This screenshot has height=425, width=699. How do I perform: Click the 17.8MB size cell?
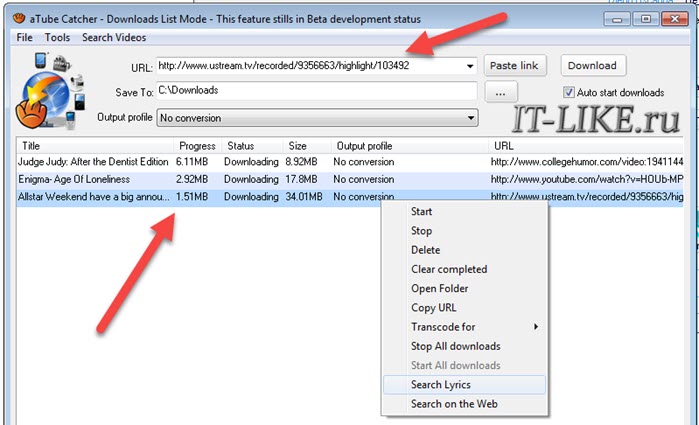pos(301,179)
